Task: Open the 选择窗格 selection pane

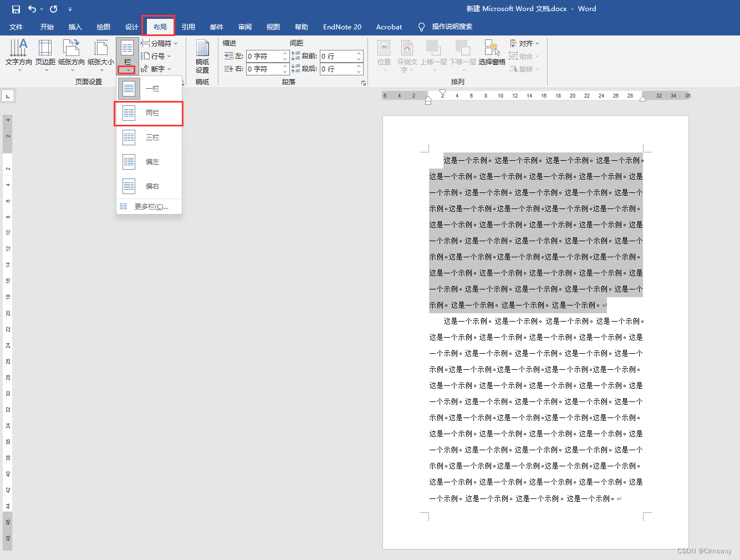Action: click(492, 53)
